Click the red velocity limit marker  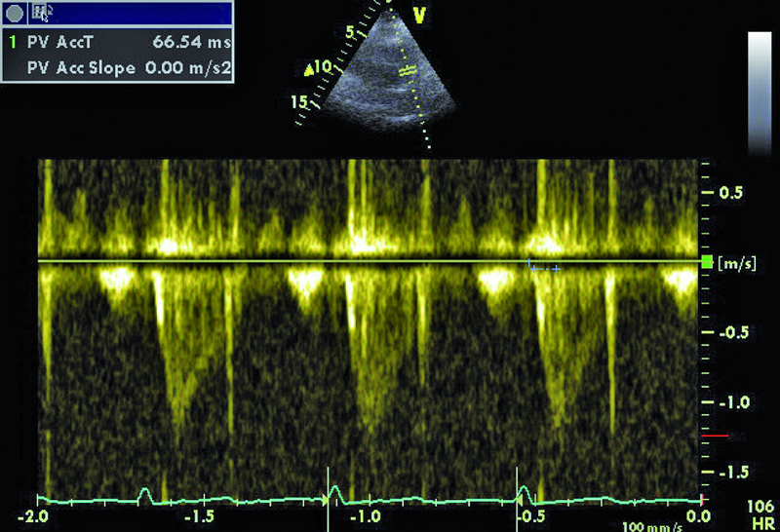pos(719,436)
